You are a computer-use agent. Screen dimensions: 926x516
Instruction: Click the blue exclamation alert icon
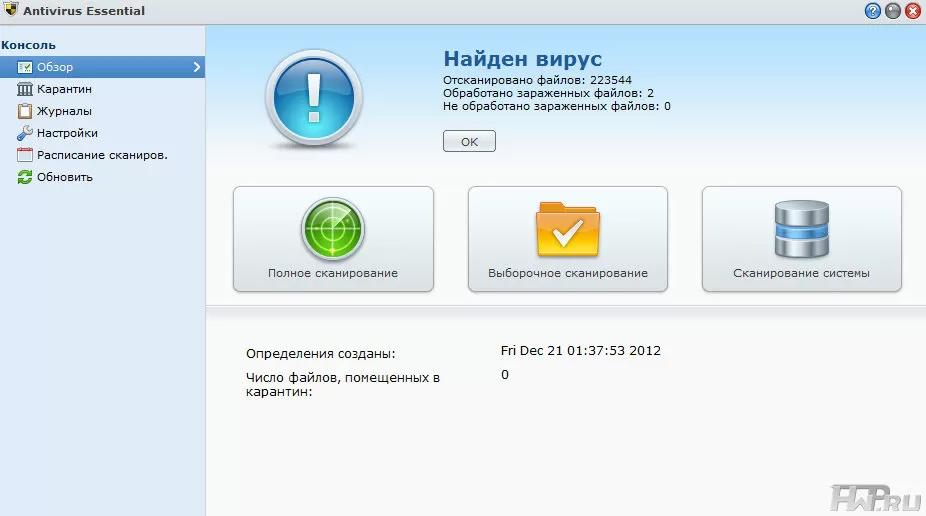[314, 98]
